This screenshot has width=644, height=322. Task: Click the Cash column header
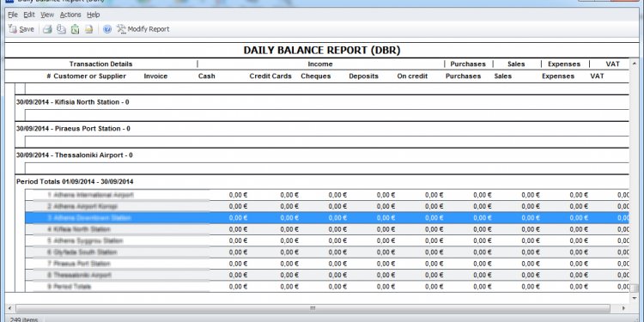coord(207,76)
